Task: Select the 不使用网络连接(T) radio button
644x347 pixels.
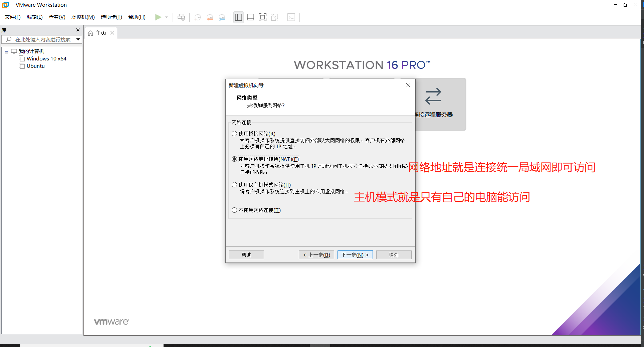Action: tap(234, 210)
